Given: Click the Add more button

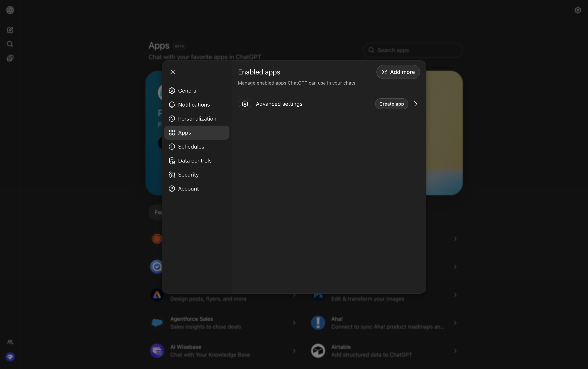Looking at the screenshot, I should (398, 72).
